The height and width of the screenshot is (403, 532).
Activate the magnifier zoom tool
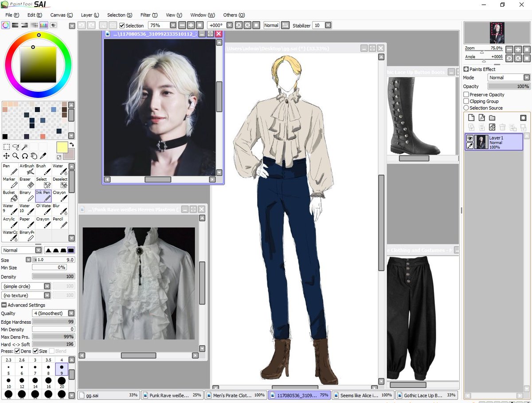pyautogui.click(x=16, y=156)
